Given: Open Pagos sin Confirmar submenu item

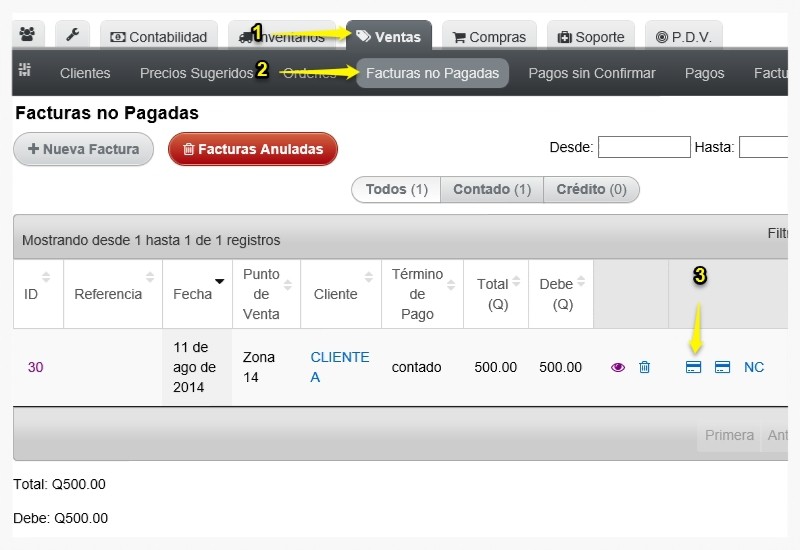Looking at the screenshot, I should [592, 73].
